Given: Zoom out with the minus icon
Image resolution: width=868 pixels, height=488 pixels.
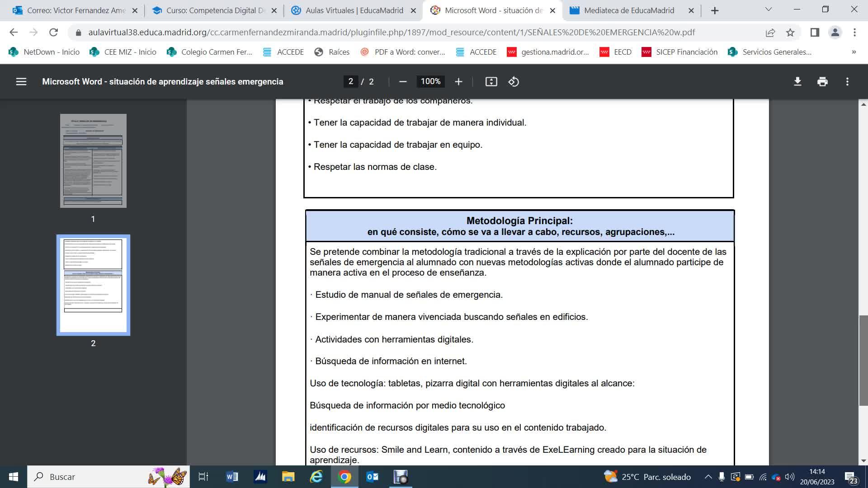Looking at the screenshot, I should coord(403,82).
